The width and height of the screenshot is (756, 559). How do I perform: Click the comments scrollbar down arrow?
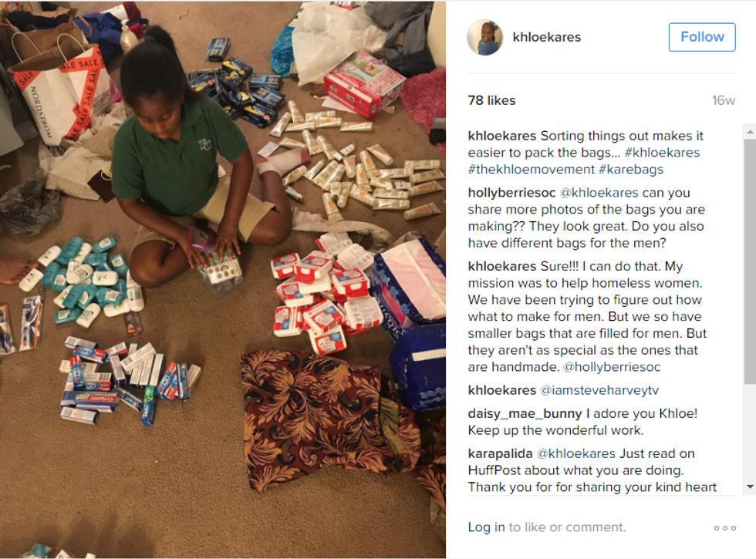(750, 487)
